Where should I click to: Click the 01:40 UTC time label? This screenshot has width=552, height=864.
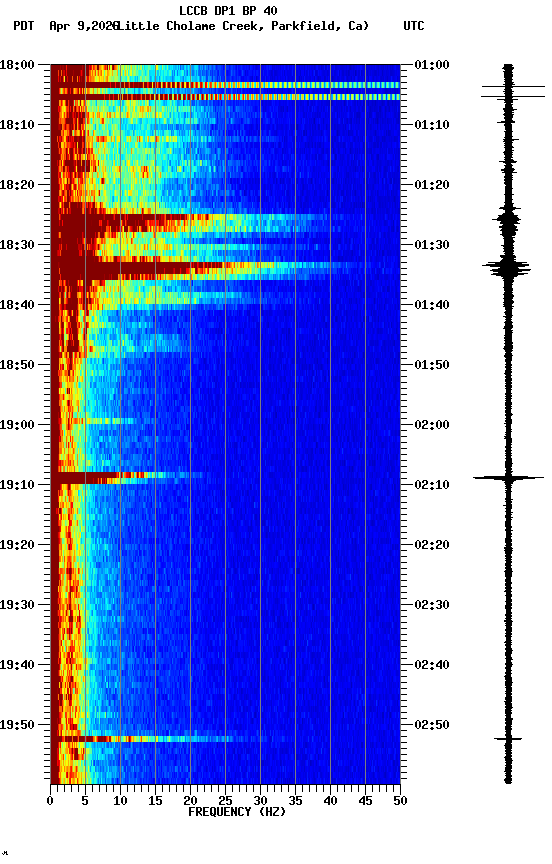tap(432, 305)
